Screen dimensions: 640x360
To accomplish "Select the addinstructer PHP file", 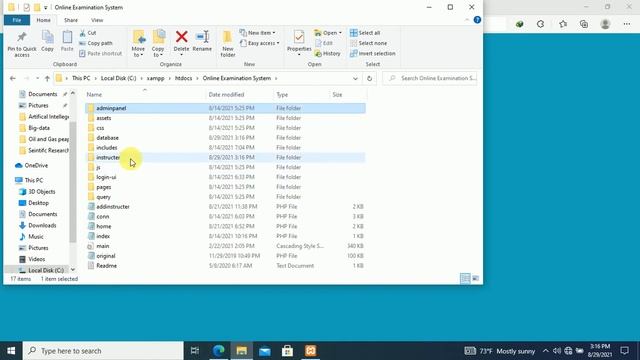I will click(225, 207).
